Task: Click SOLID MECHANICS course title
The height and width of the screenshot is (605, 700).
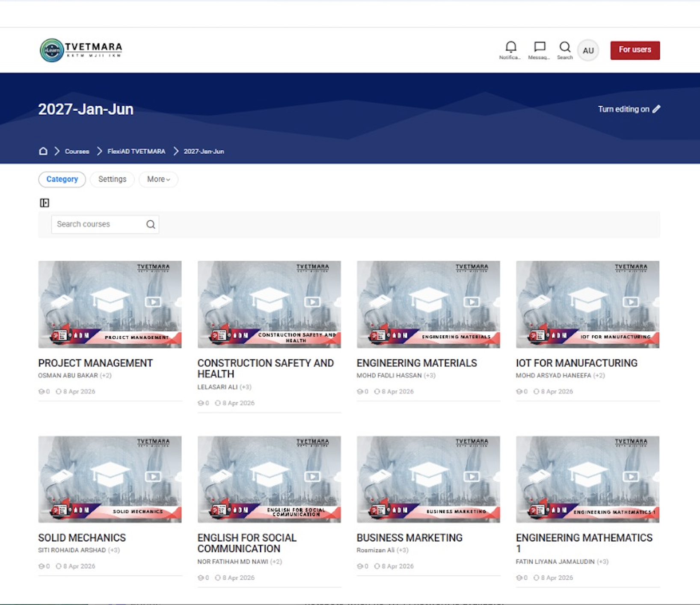Action: pyautogui.click(x=82, y=537)
